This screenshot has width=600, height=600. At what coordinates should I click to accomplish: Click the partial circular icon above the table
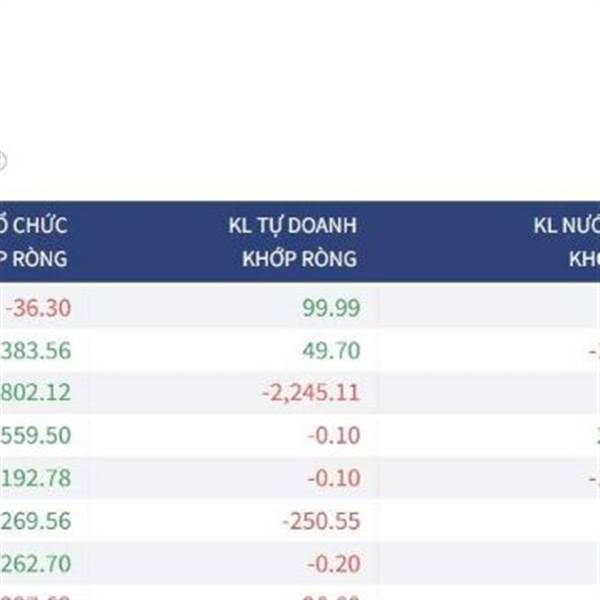(x=2, y=161)
